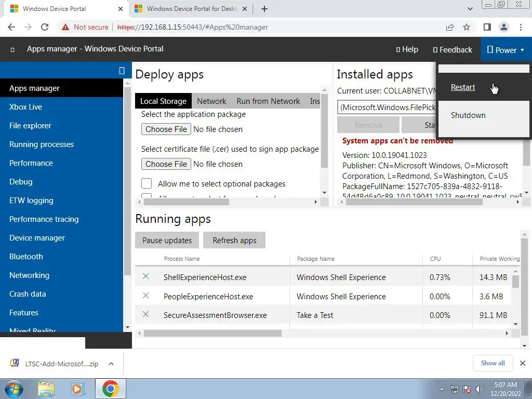Viewport: 532px width, 399px height.
Task: Switch to Network deploy tab
Action: 211,101
